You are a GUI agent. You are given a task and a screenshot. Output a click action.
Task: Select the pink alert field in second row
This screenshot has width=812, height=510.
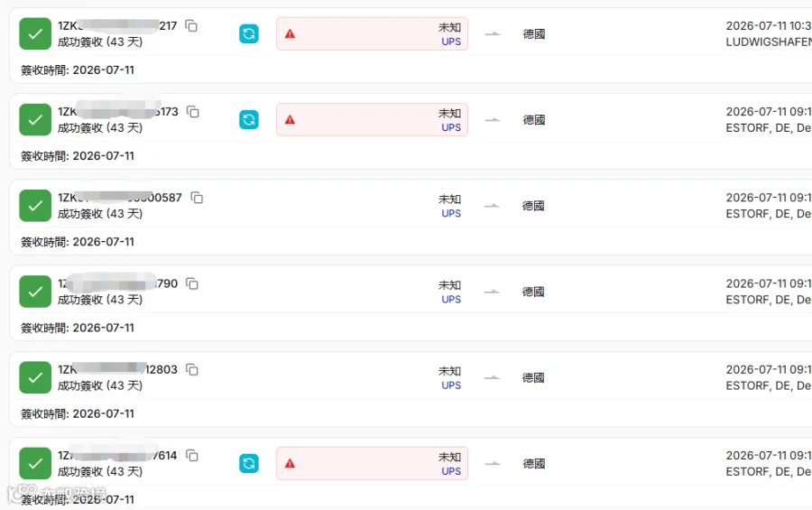pyautogui.click(x=372, y=120)
